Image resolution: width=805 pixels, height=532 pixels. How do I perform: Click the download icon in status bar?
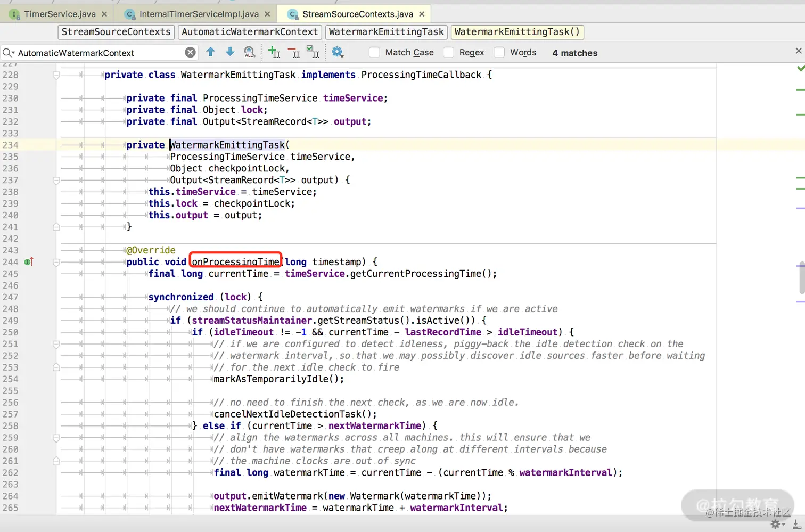[796, 524]
